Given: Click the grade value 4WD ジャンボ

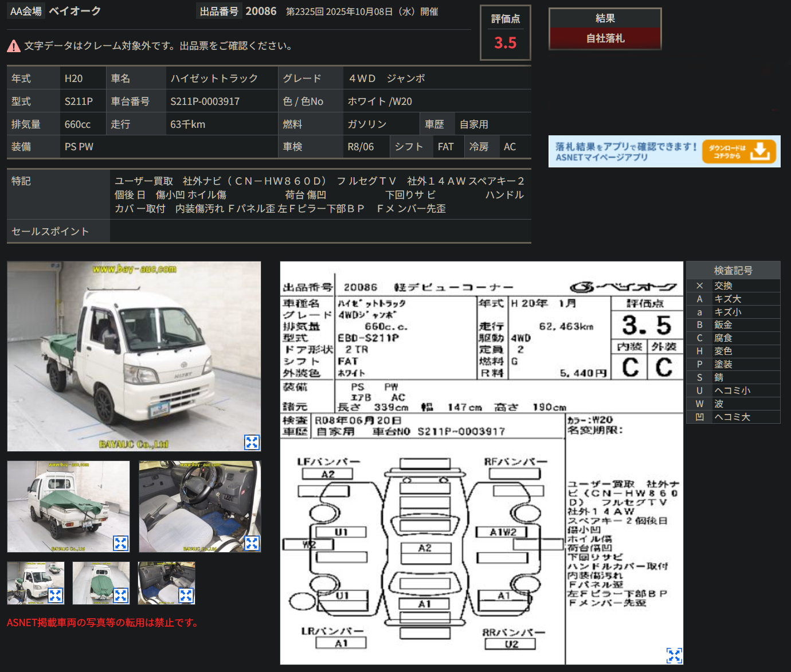Looking at the screenshot, I should [x=387, y=79].
